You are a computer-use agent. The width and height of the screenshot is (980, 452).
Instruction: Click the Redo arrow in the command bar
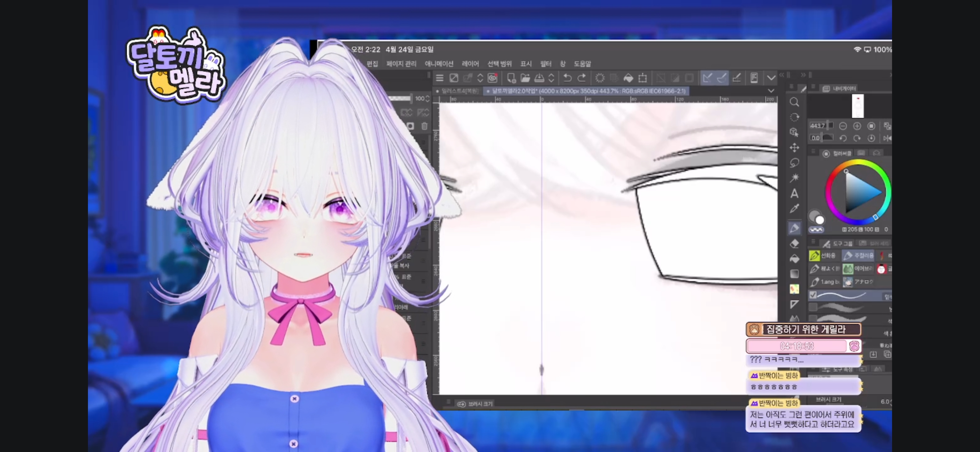point(582,78)
